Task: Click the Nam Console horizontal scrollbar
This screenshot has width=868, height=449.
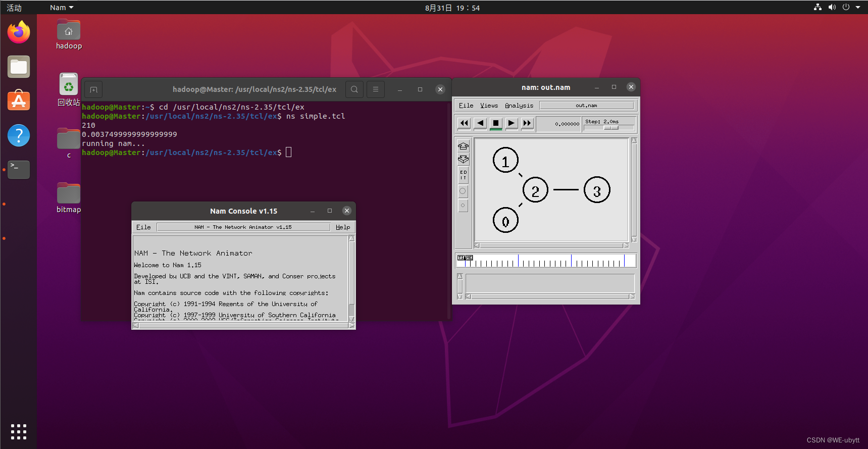Action: tap(244, 326)
